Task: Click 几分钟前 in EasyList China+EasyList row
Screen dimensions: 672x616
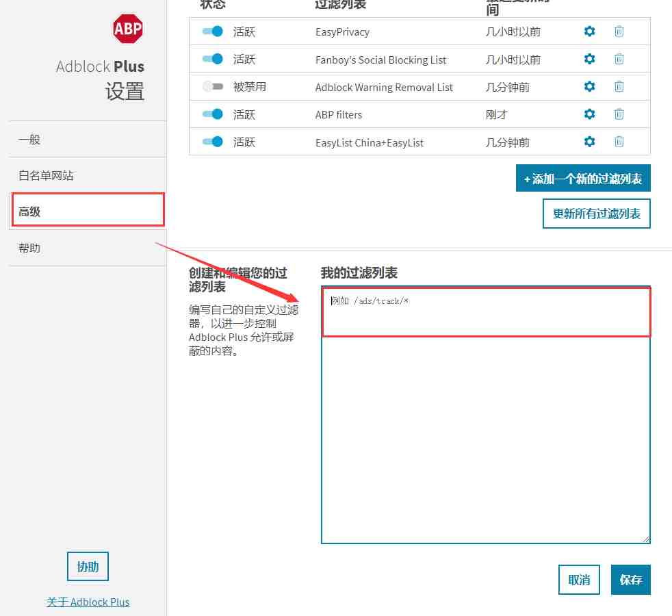Action: pos(508,142)
